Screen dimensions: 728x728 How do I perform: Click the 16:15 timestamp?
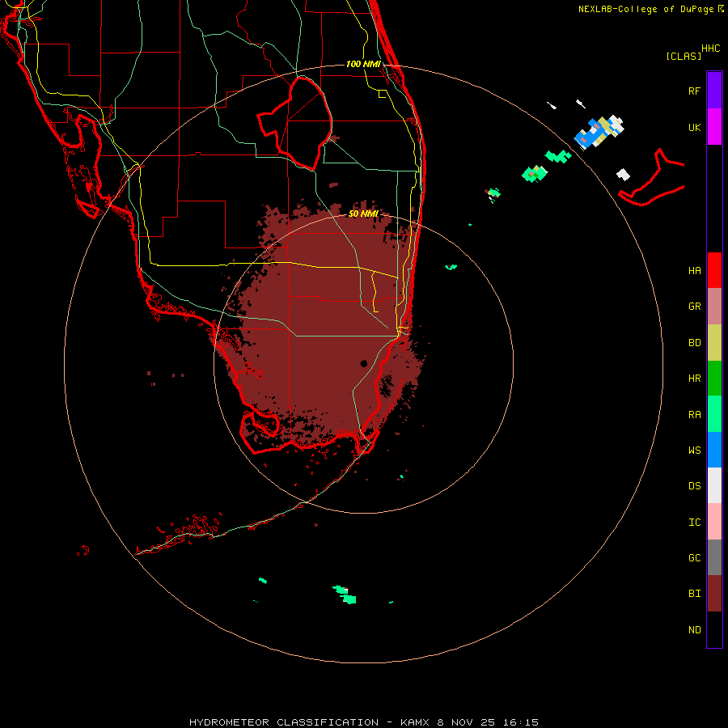pyautogui.click(x=519, y=722)
